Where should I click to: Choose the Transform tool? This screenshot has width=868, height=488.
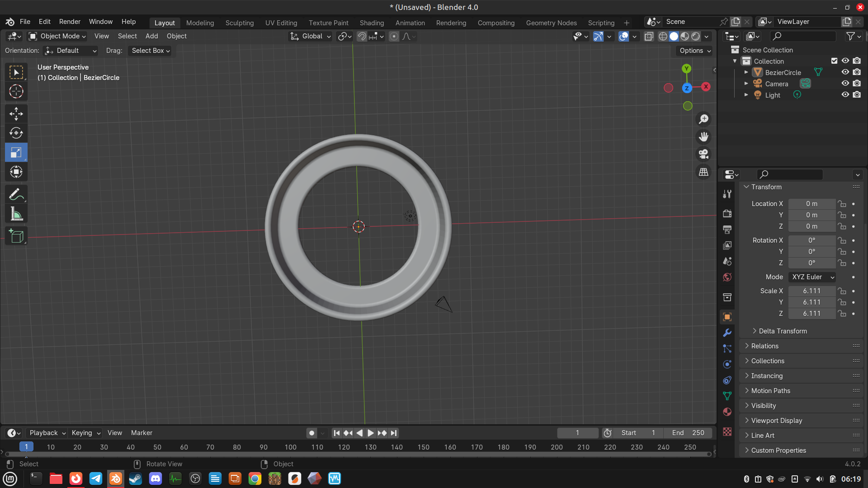tap(16, 172)
